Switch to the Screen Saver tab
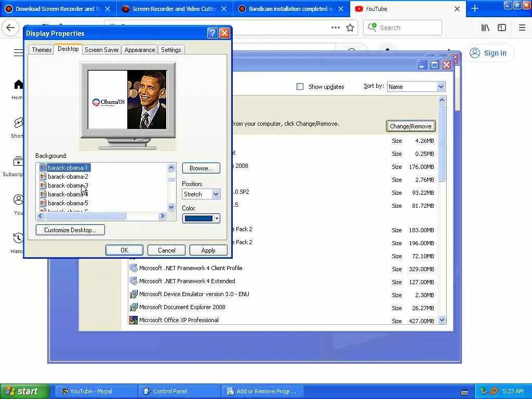The height and width of the screenshot is (399, 532). 101,50
